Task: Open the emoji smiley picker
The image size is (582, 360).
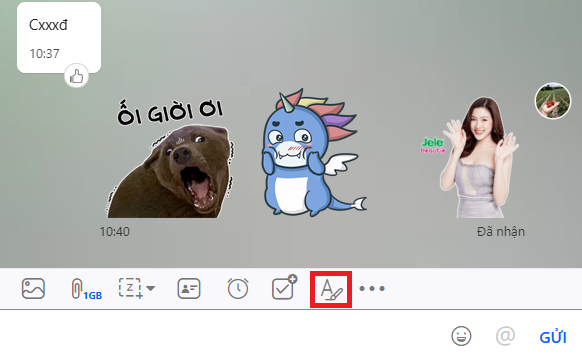Action: [461, 336]
